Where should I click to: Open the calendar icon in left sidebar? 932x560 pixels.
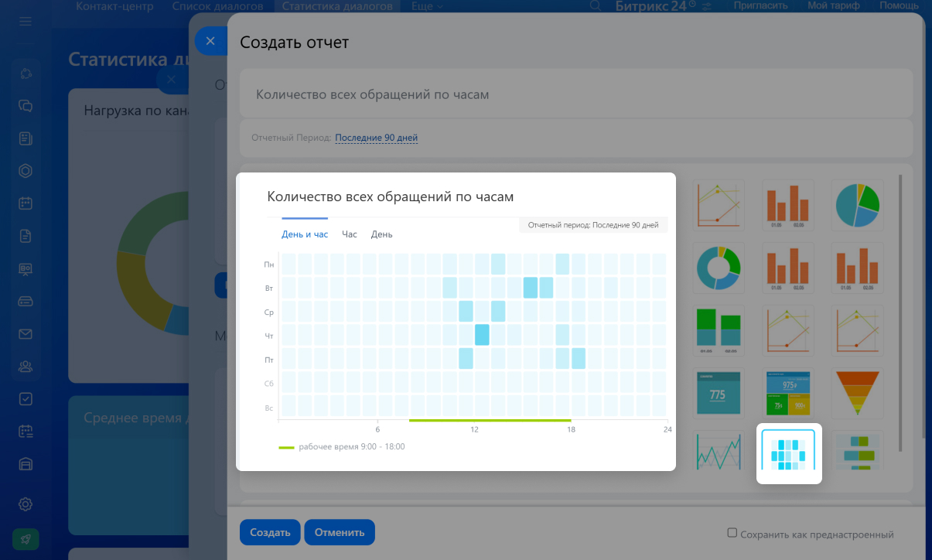tap(26, 204)
